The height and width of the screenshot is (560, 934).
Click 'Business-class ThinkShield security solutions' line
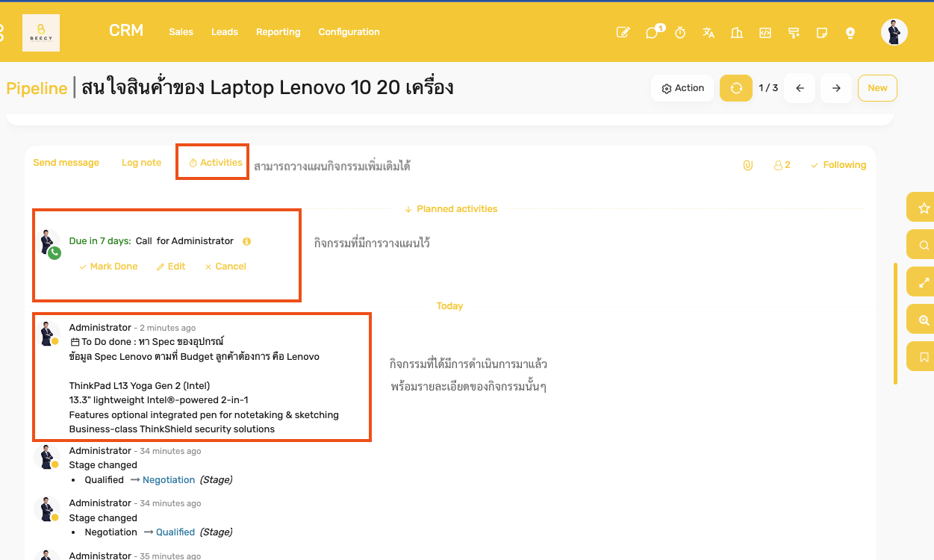(172, 429)
